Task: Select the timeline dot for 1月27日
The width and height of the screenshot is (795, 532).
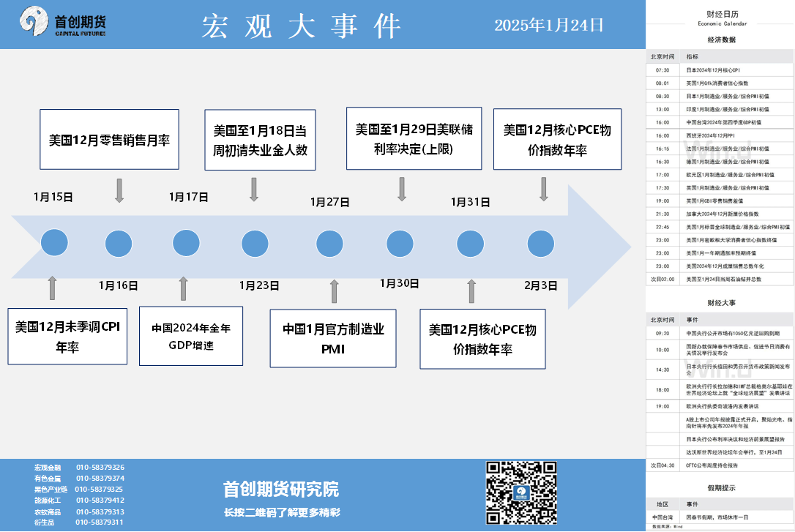Action: 329,244
